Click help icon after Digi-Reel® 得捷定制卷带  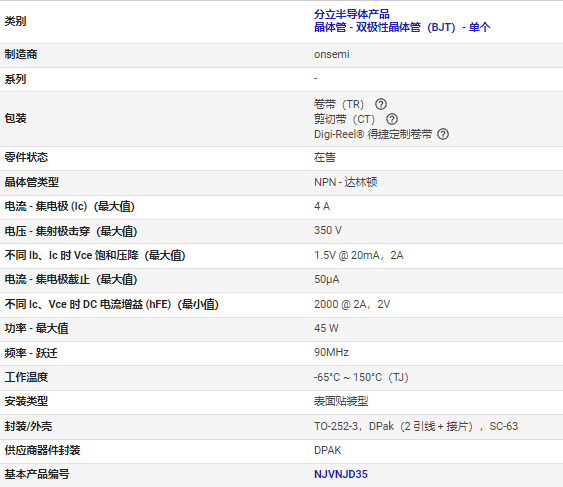pyautogui.click(x=443, y=134)
